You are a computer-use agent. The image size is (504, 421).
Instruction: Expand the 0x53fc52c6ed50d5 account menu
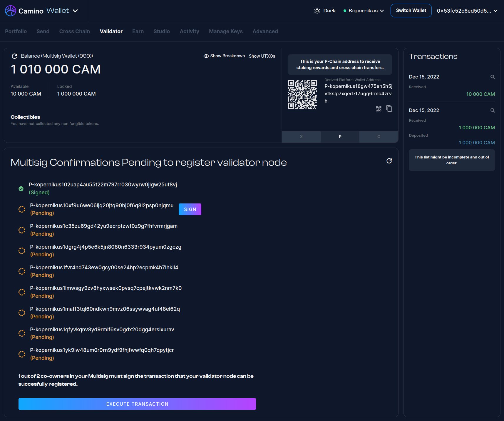point(467,11)
